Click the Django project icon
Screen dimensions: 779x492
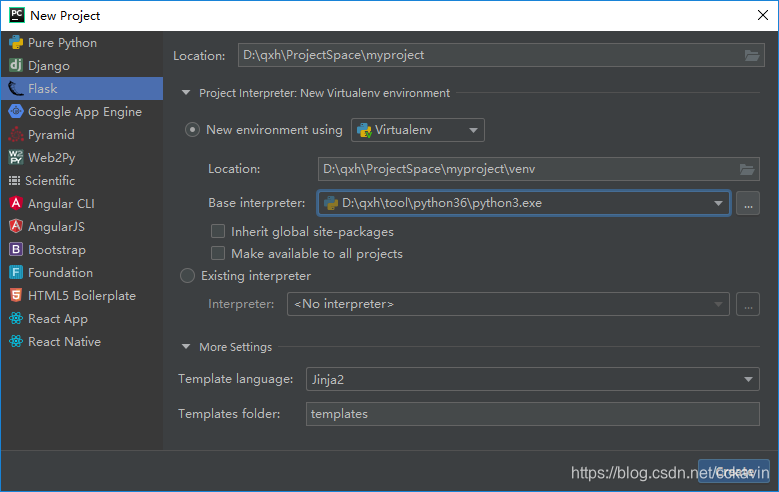point(16,66)
